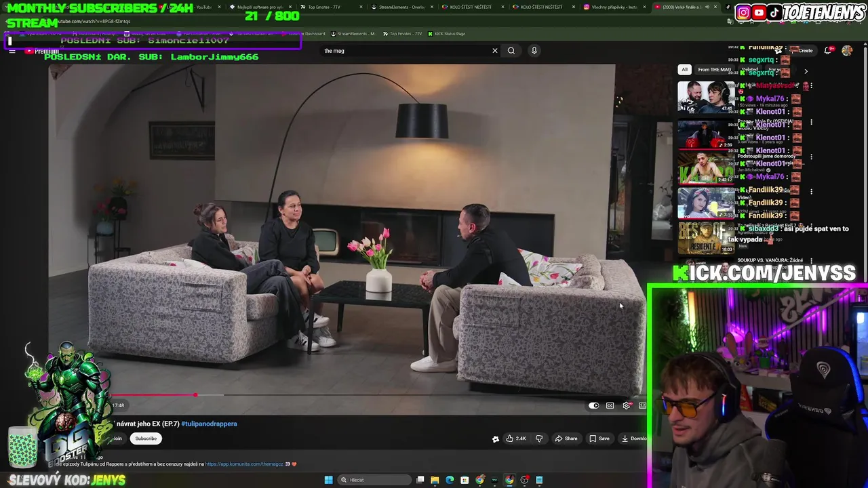
Task: Open YouTube notifications bell
Action: coord(828,50)
